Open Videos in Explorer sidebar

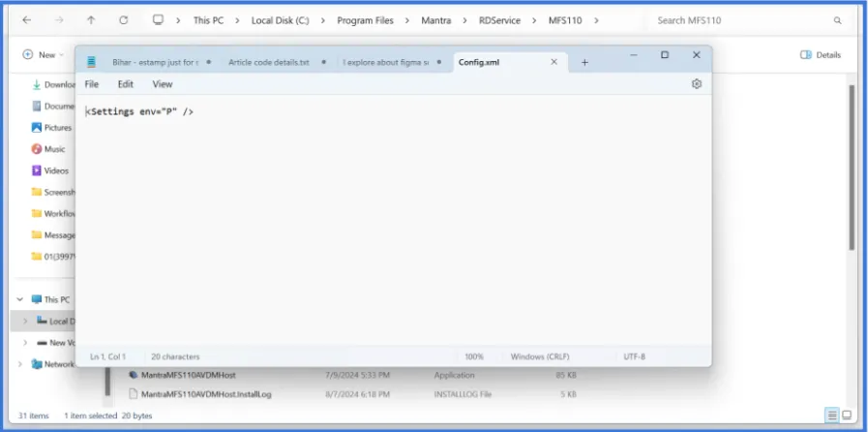[49, 170]
